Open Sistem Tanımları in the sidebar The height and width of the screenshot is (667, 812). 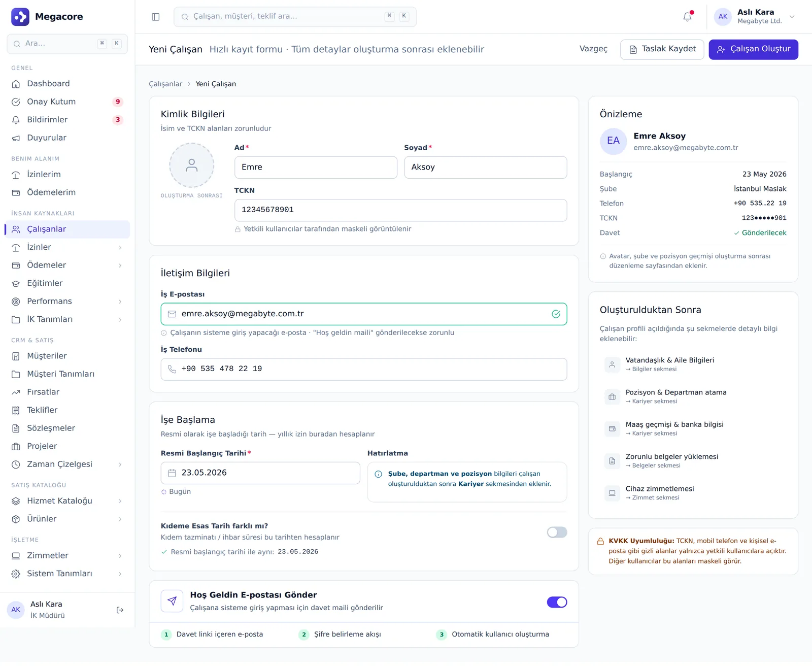[x=67, y=574]
